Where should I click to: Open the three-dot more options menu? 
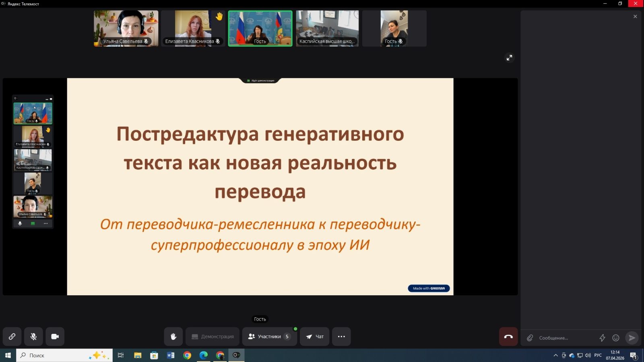(341, 337)
